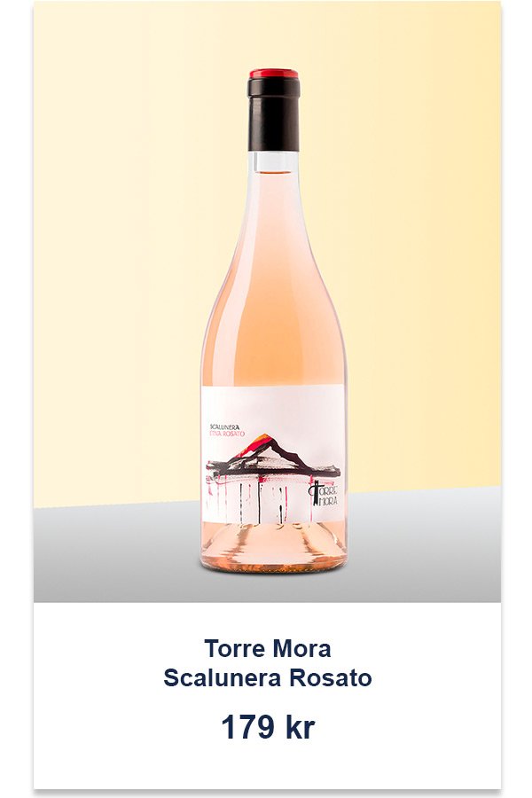Open the rosé wine bottle image

tap(273, 319)
